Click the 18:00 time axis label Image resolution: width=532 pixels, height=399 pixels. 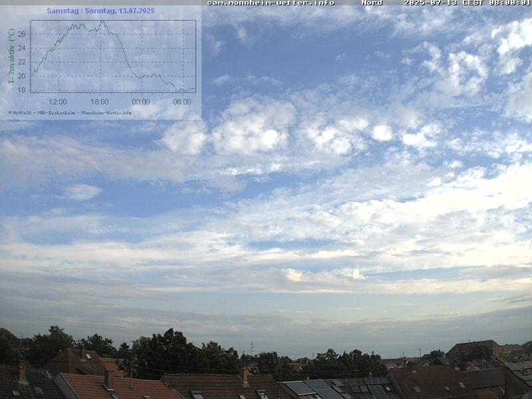click(x=99, y=102)
